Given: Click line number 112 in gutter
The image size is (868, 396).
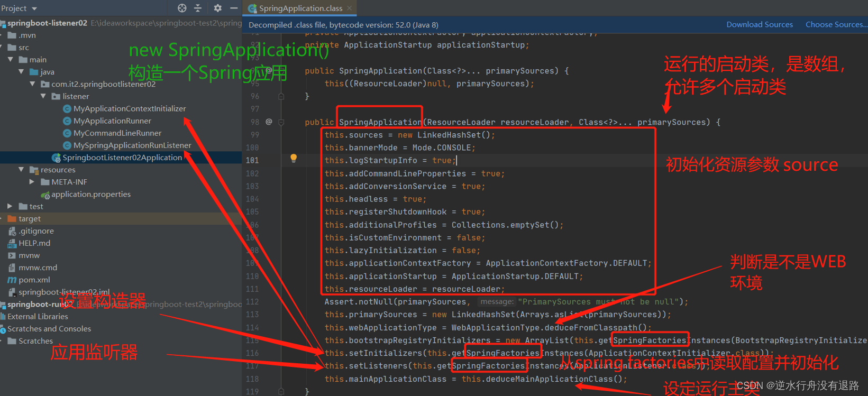Looking at the screenshot, I should [x=252, y=302].
